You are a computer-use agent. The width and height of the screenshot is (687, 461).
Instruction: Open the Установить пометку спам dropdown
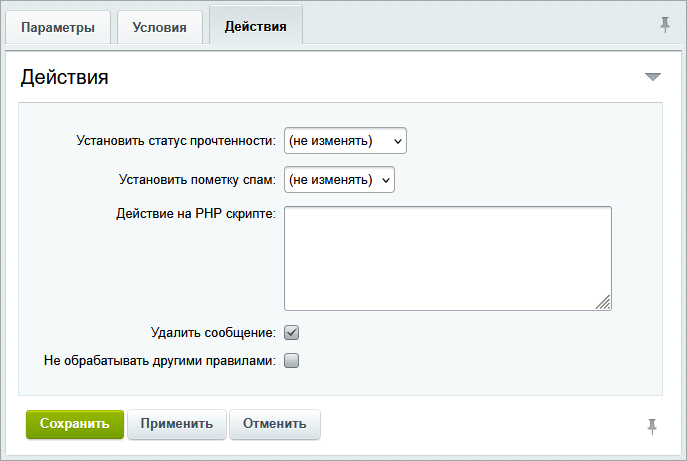tap(340, 180)
